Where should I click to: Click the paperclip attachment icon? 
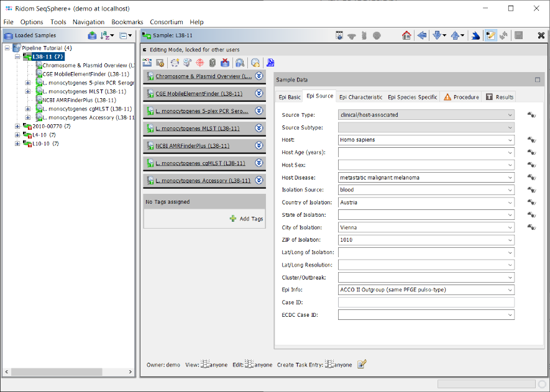(212, 62)
